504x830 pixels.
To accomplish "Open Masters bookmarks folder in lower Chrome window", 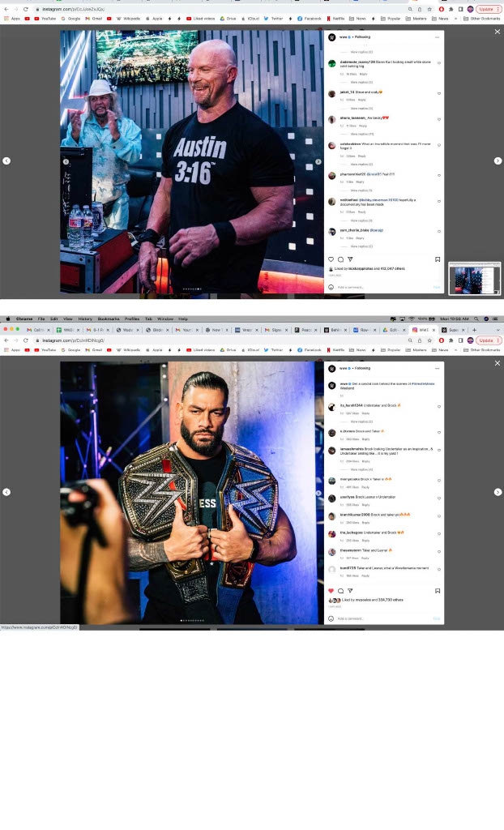I will 416,350.
